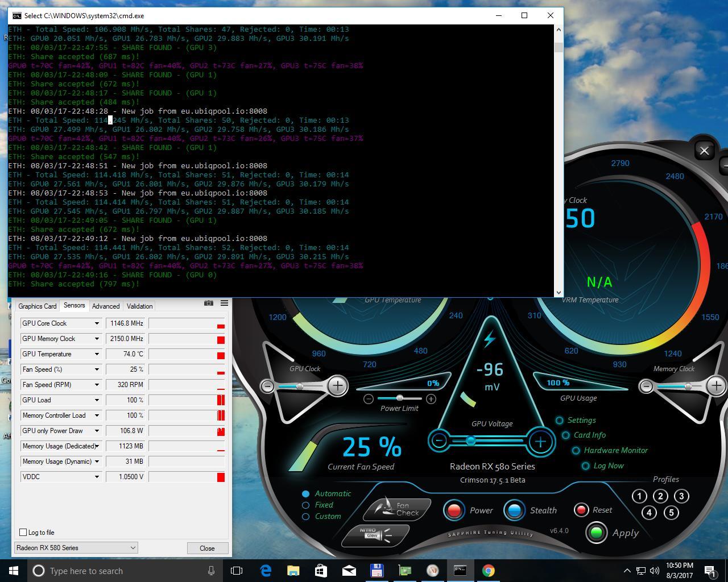Open Task View from the taskbar

(x=237, y=571)
